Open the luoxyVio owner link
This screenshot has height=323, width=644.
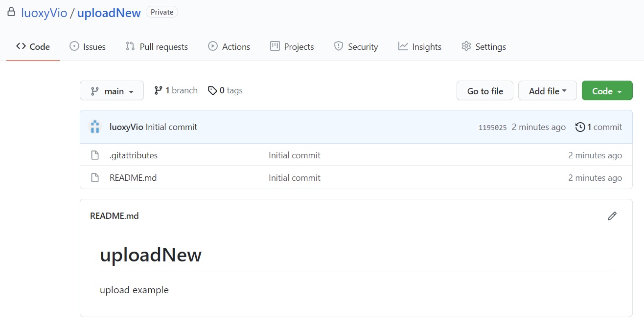[44, 13]
